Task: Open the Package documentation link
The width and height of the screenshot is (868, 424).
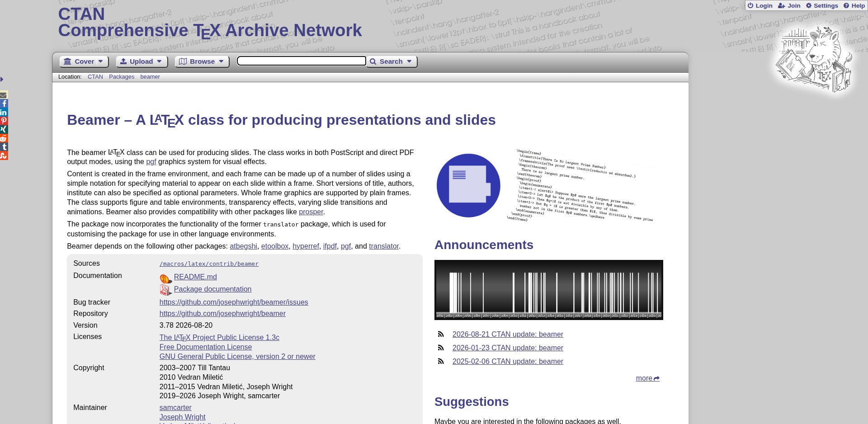Action: click(212, 289)
